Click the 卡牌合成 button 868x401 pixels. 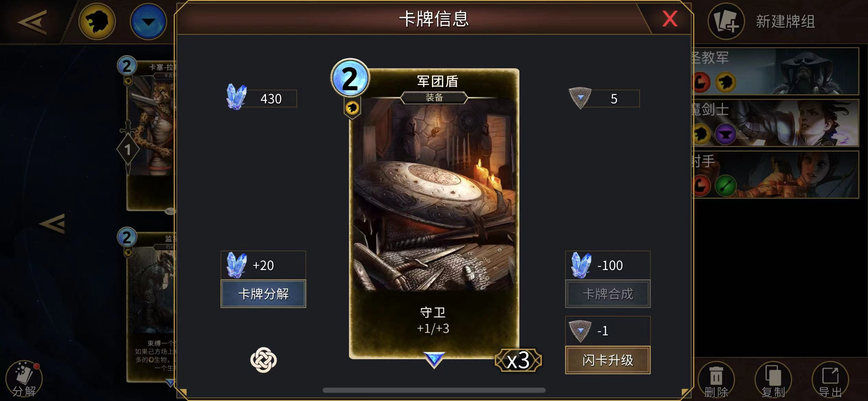pos(608,294)
